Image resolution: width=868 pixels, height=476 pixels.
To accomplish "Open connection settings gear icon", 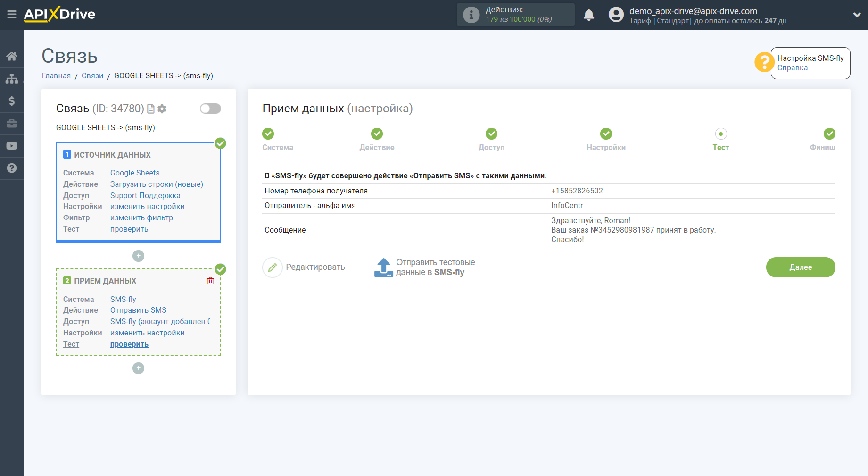I will tap(162, 109).
